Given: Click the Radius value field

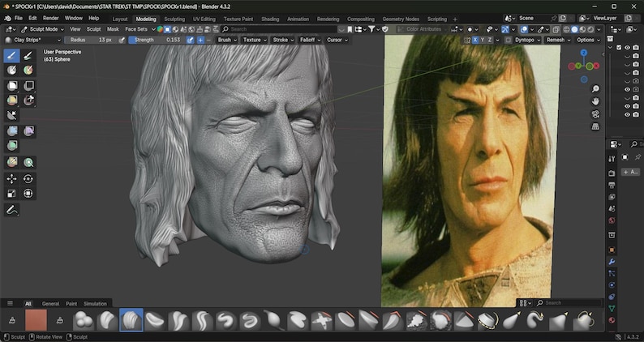Looking at the screenshot, I should 91,40.
